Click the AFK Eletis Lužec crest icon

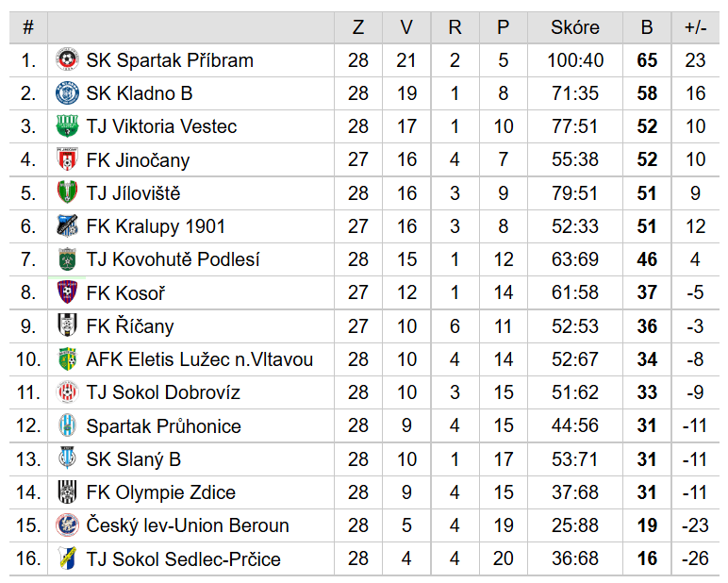[67, 359]
